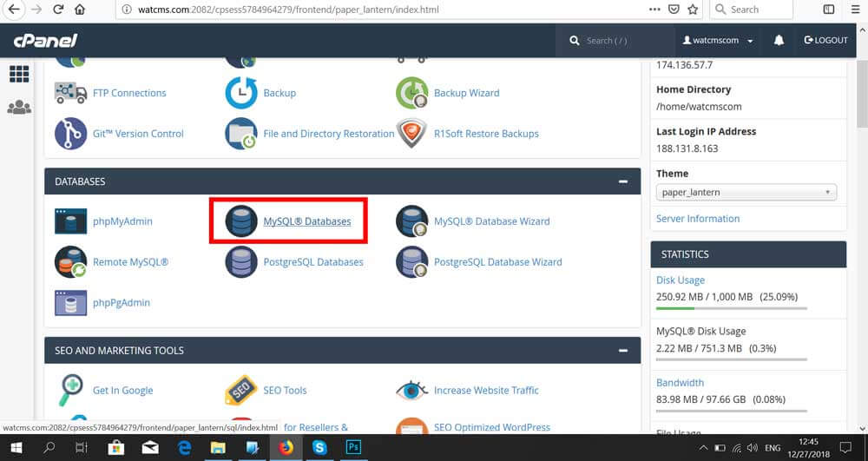Open the watcmscom user menu
The height and width of the screenshot is (461, 868).
click(x=718, y=41)
